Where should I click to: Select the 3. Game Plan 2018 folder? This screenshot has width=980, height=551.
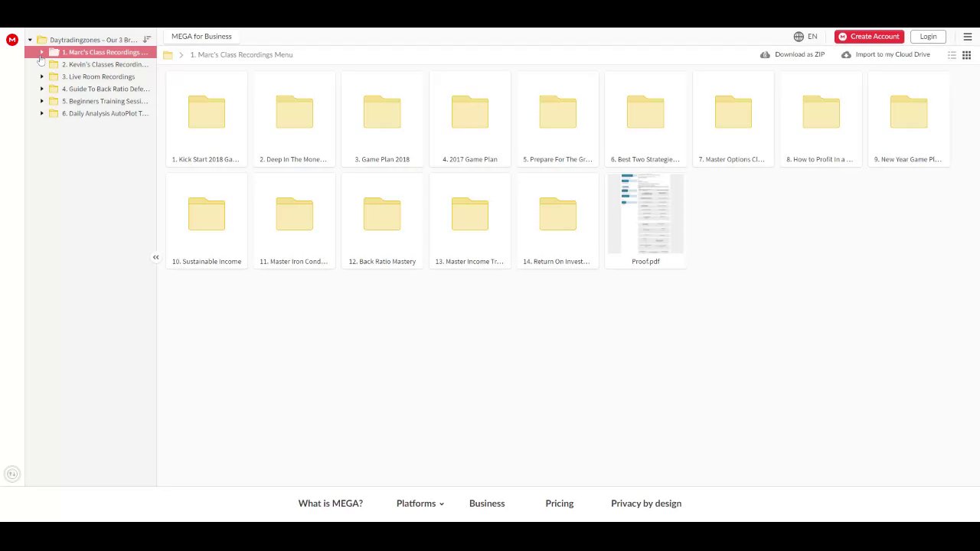pos(382,119)
